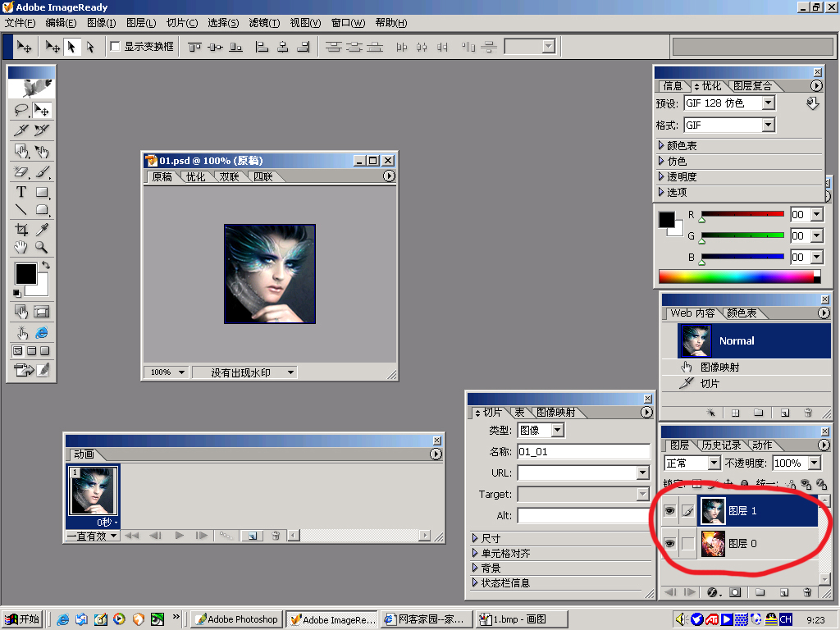Go to first animation frame
Image resolution: width=840 pixels, height=630 pixels.
coord(132,536)
